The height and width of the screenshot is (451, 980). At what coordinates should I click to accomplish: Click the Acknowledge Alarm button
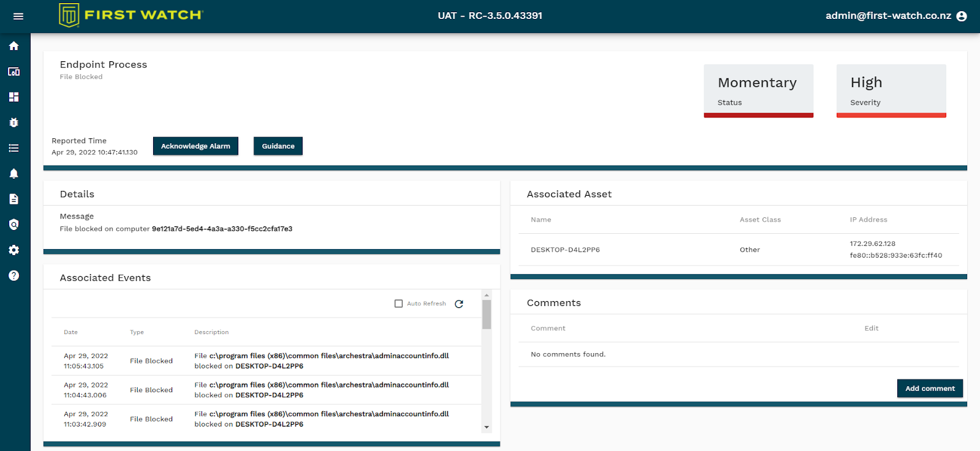pyautogui.click(x=195, y=146)
